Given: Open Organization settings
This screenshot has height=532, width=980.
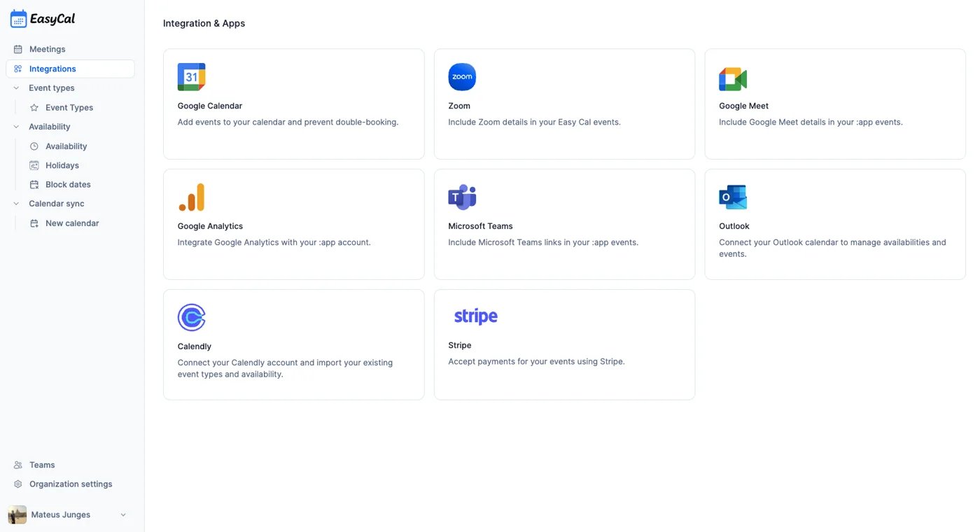Looking at the screenshot, I should 70,484.
